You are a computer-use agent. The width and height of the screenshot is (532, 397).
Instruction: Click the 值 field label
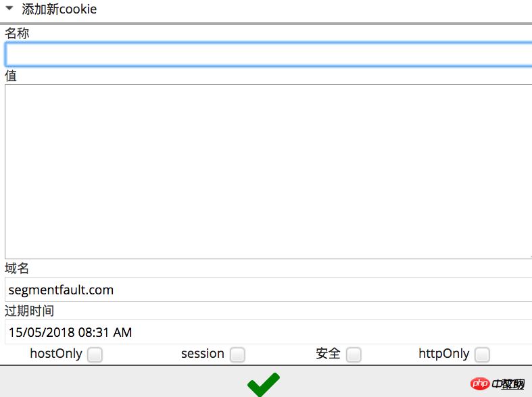(11, 76)
